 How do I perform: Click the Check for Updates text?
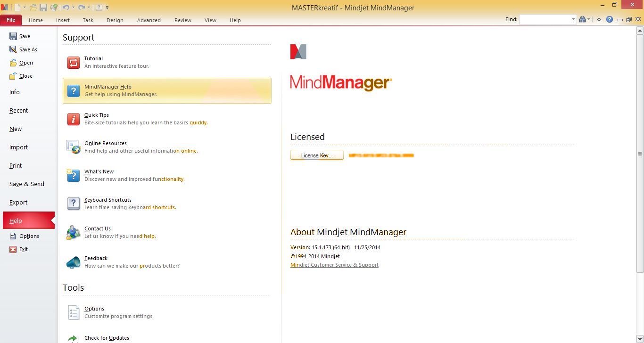point(107,338)
